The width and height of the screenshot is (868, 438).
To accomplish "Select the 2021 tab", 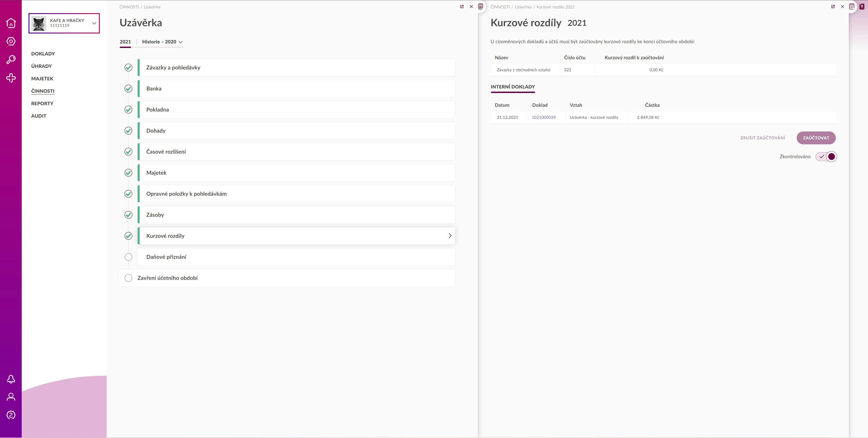I will tap(125, 42).
